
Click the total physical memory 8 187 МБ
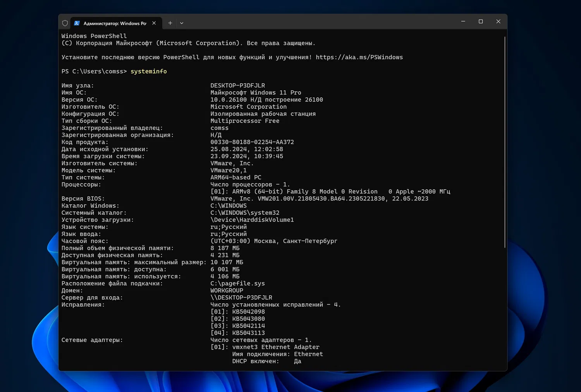(x=225, y=248)
